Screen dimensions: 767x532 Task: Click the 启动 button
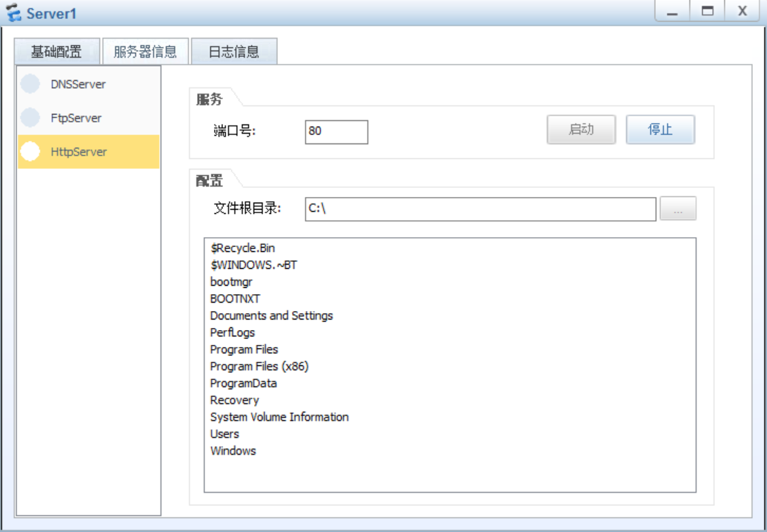coord(581,129)
